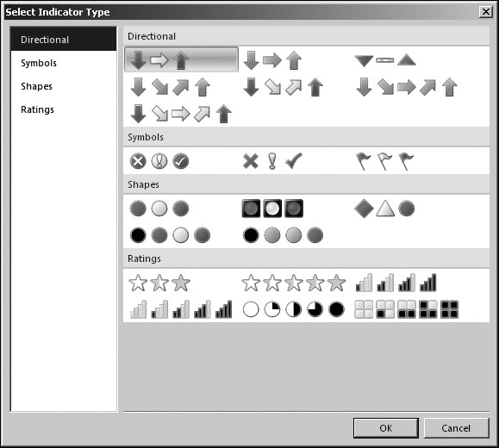Select the three stars rating set
Viewport: 499px width, 448px height.
[159, 283]
